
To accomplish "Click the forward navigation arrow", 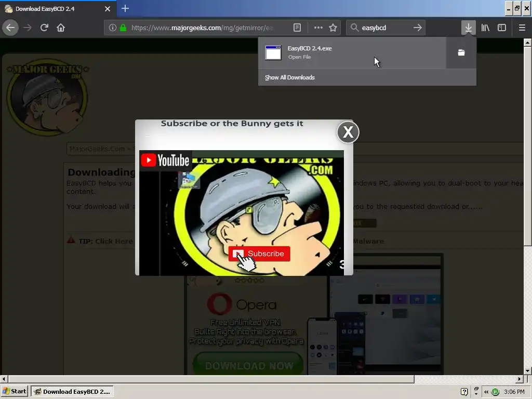I will tap(28, 28).
